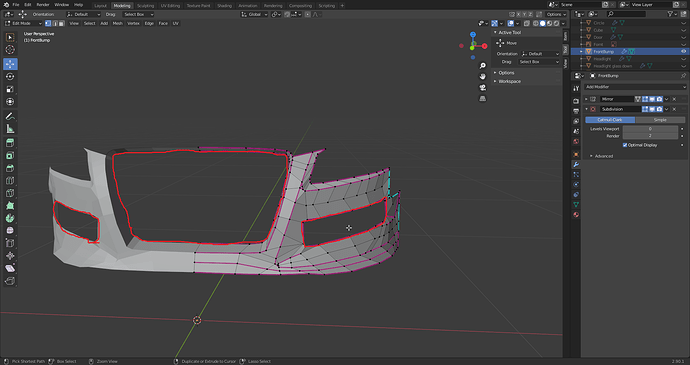The height and width of the screenshot is (365, 690).
Task: Toggle FrontBump visibility eye in outliner
Action: click(683, 52)
